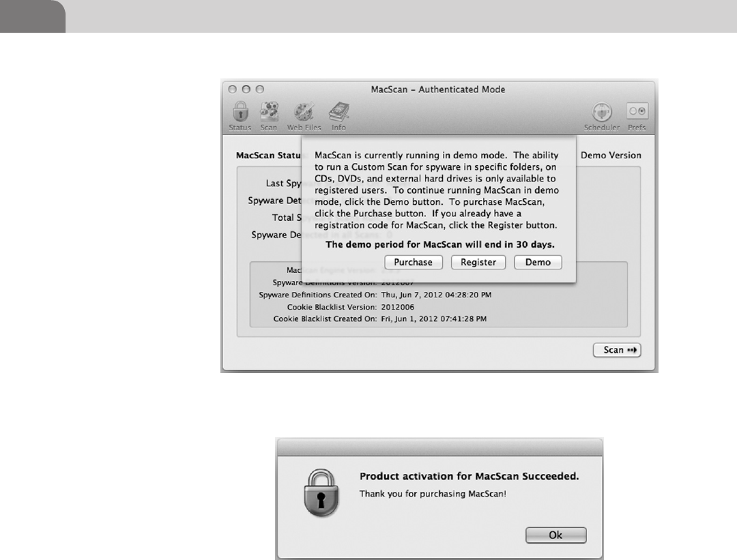
Task: Click 'Cookie Blacklist Version:' label
Action: (332, 307)
